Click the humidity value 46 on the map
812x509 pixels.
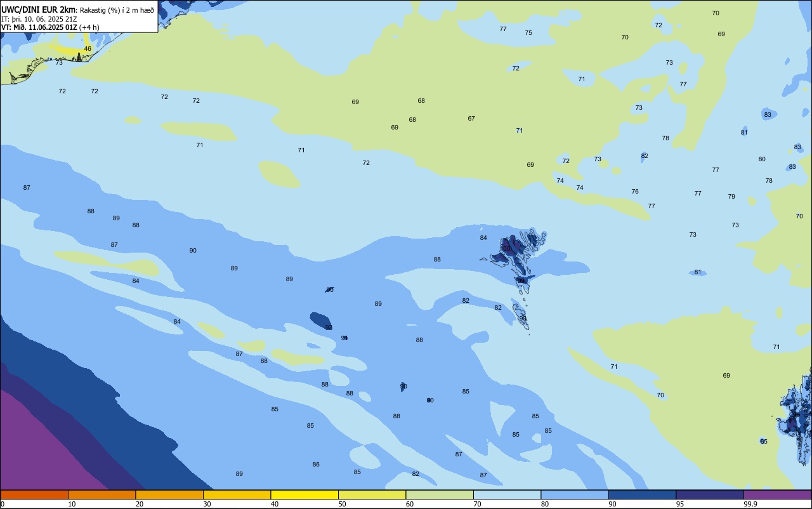tap(88, 49)
